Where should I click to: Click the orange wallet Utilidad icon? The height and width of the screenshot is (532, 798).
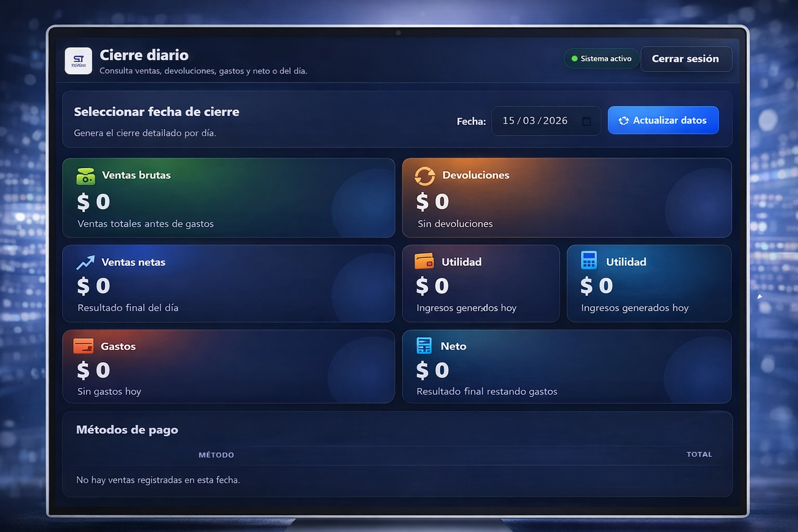(x=424, y=261)
